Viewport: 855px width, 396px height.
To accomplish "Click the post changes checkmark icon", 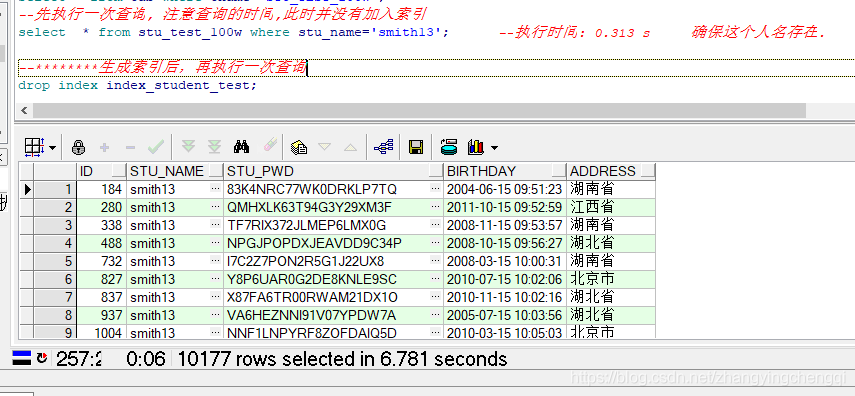I will 156,146.
